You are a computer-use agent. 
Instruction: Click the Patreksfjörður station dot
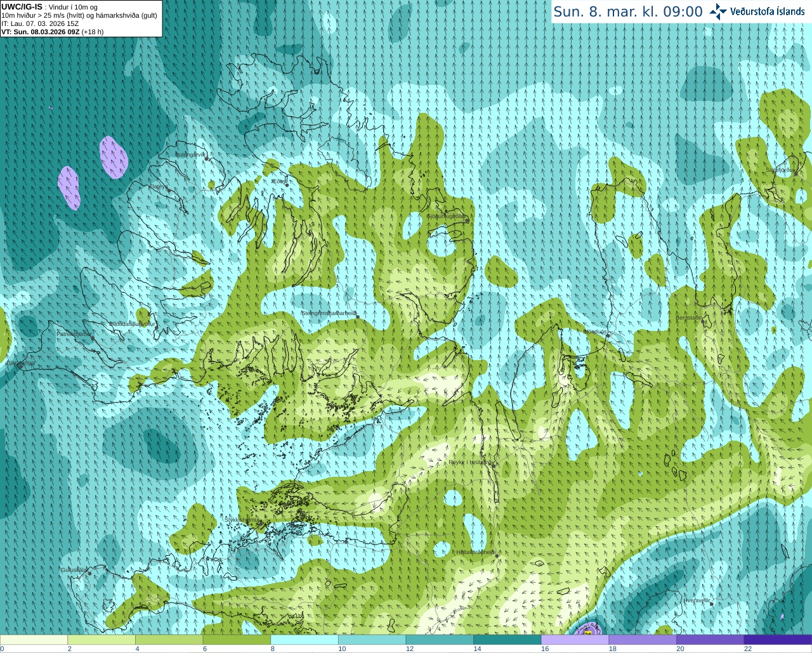pyautogui.click(x=93, y=338)
